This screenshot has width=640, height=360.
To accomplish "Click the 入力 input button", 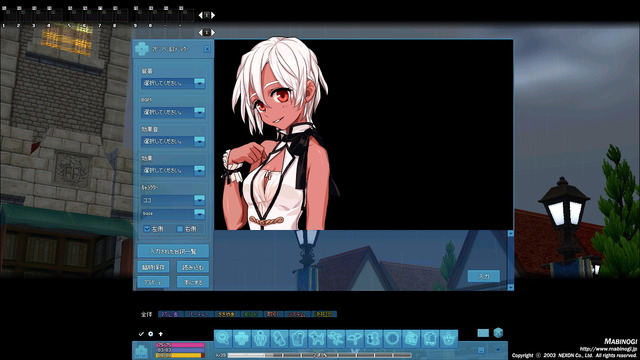I will point(484,276).
